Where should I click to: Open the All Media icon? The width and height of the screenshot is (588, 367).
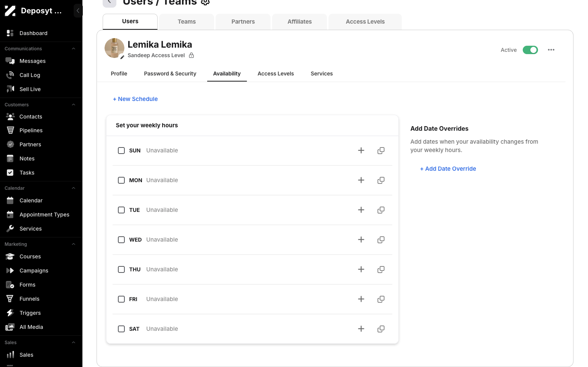tap(10, 327)
